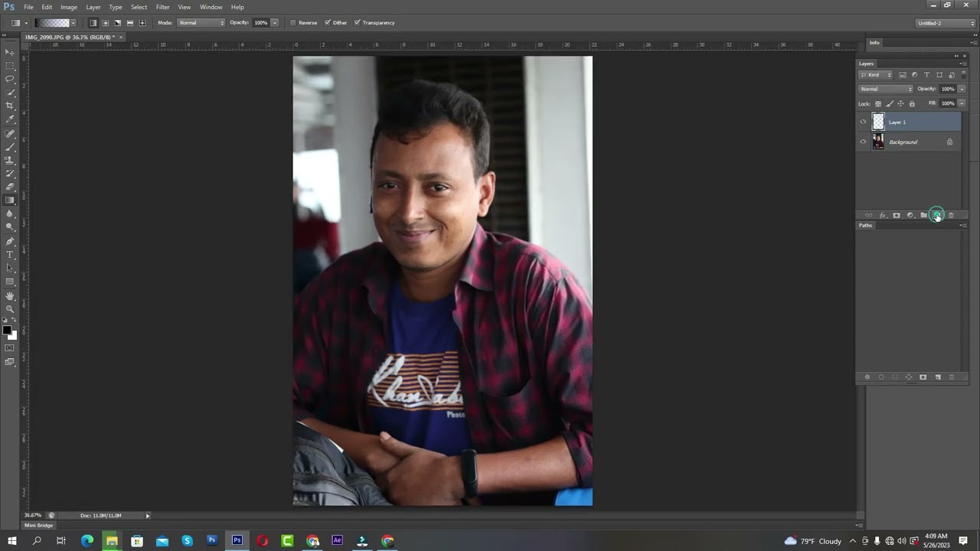The height and width of the screenshot is (551, 980).
Task: Open the Kind filter dropdown
Action: (876, 75)
